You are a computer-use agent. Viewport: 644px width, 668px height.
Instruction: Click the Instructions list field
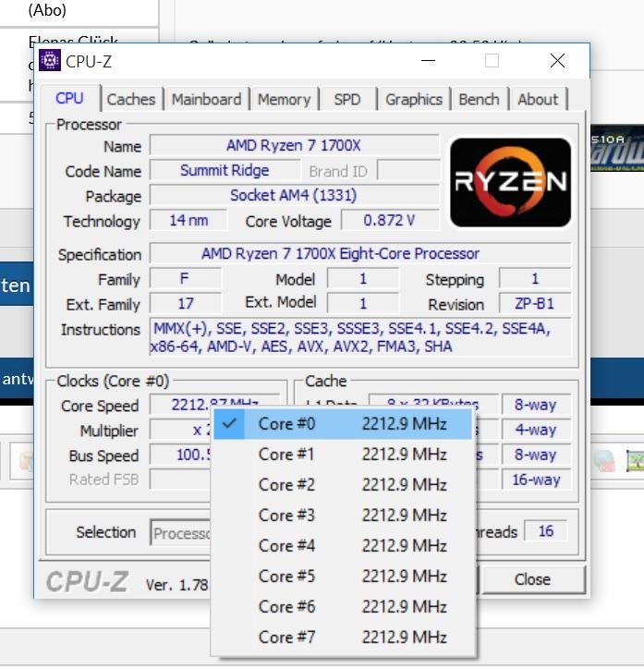pyautogui.click(x=360, y=337)
